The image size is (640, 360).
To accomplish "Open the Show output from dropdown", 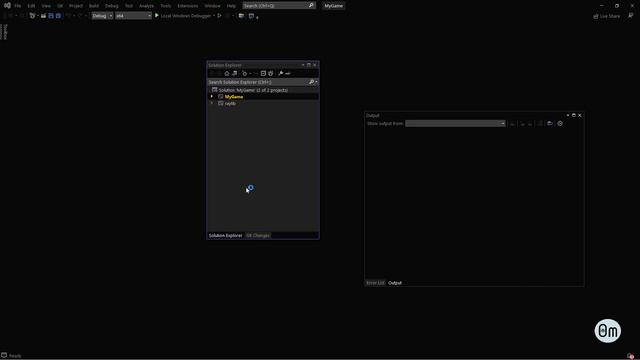I will 455,123.
